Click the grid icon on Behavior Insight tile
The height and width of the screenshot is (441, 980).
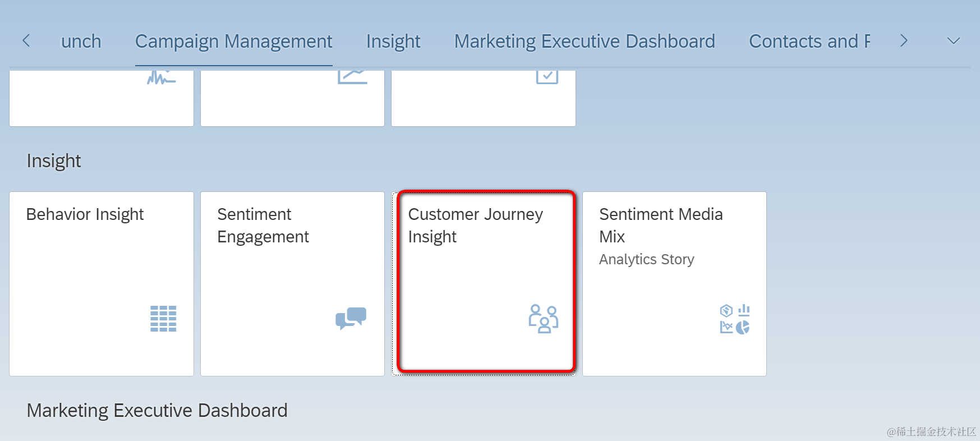(x=163, y=319)
